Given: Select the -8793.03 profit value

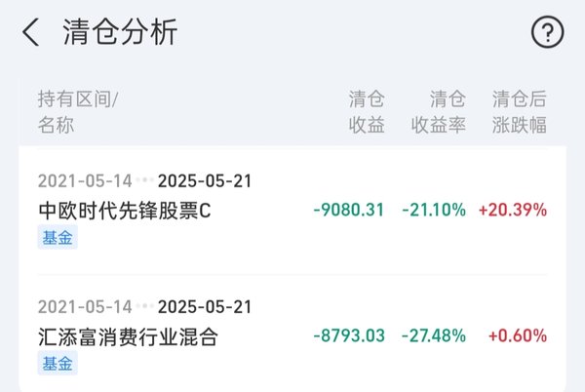Looking at the screenshot, I should [348, 335].
